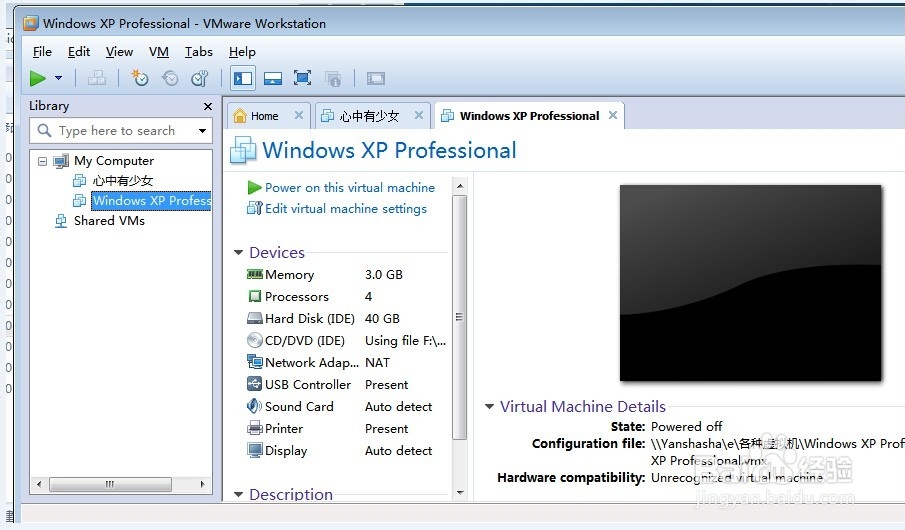Select Shared VMs in the library
The width and height of the screenshot is (905, 530).
click(109, 221)
